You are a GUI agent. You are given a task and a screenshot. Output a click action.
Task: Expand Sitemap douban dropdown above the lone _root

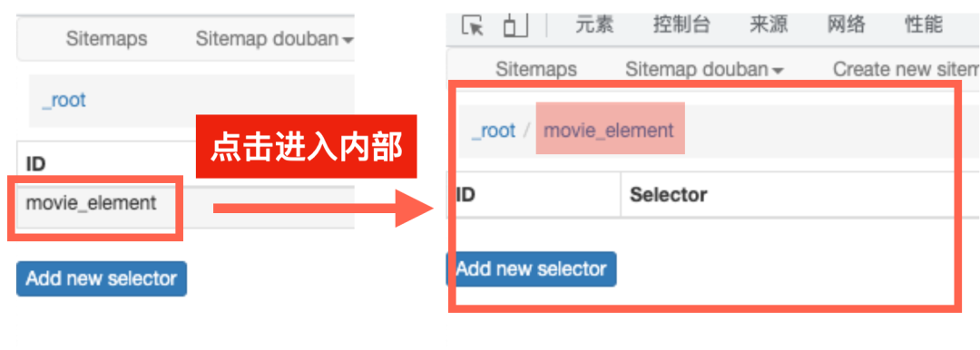coord(274,39)
